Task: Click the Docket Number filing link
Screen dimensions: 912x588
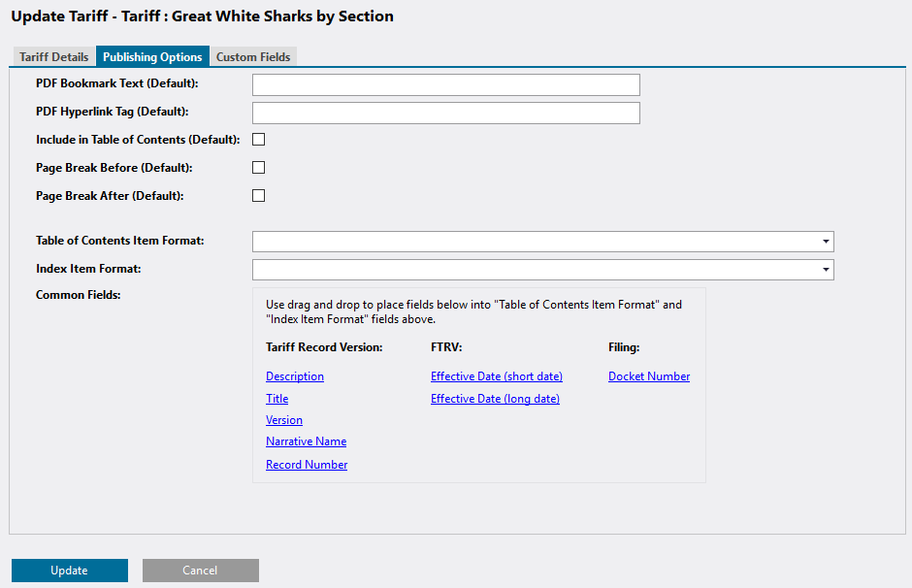Action: (x=649, y=376)
